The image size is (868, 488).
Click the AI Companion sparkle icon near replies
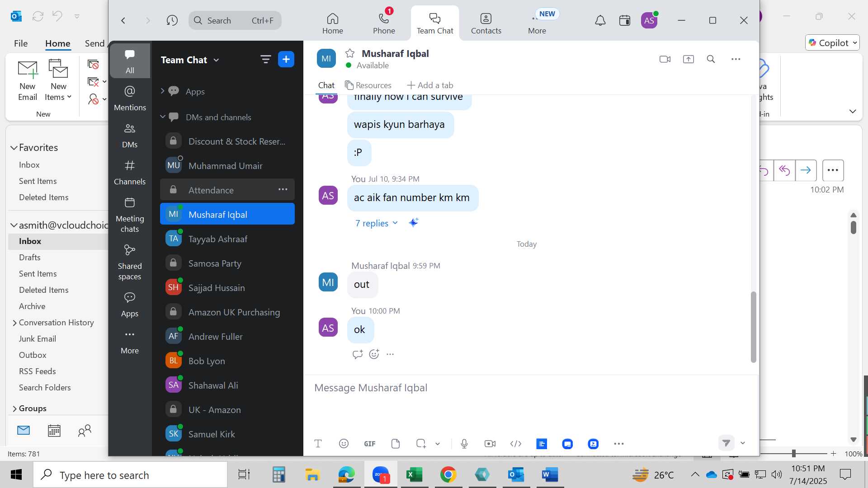click(x=413, y=222)
